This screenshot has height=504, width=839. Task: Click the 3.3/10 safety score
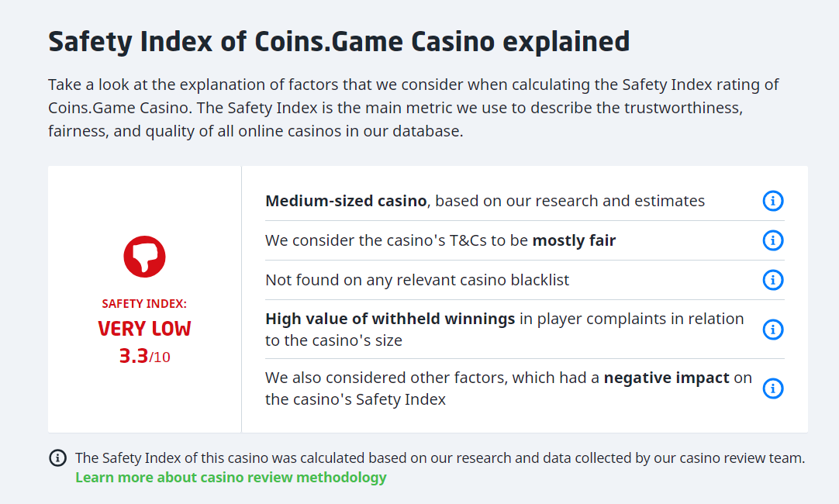click(x=144, y=357)
